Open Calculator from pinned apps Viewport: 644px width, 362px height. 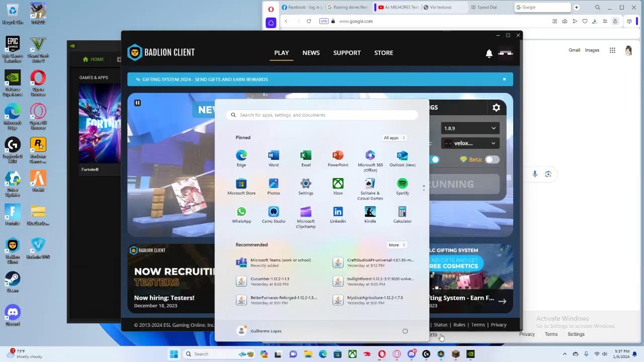402,214
